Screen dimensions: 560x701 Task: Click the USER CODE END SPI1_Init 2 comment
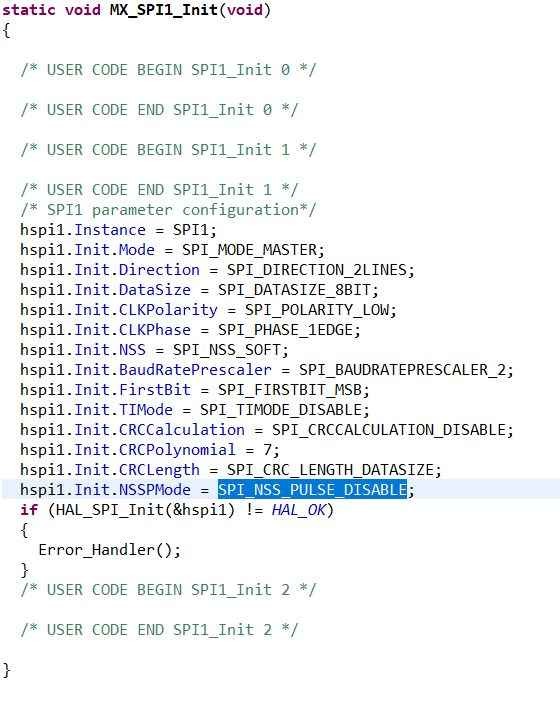(159, 630)
